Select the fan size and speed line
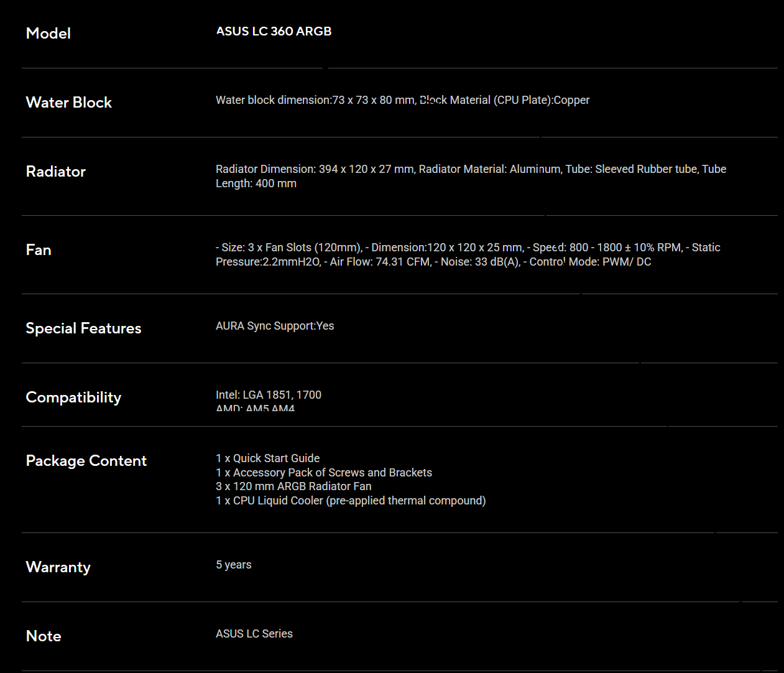The image size is (784, 673). coord(468,248)
